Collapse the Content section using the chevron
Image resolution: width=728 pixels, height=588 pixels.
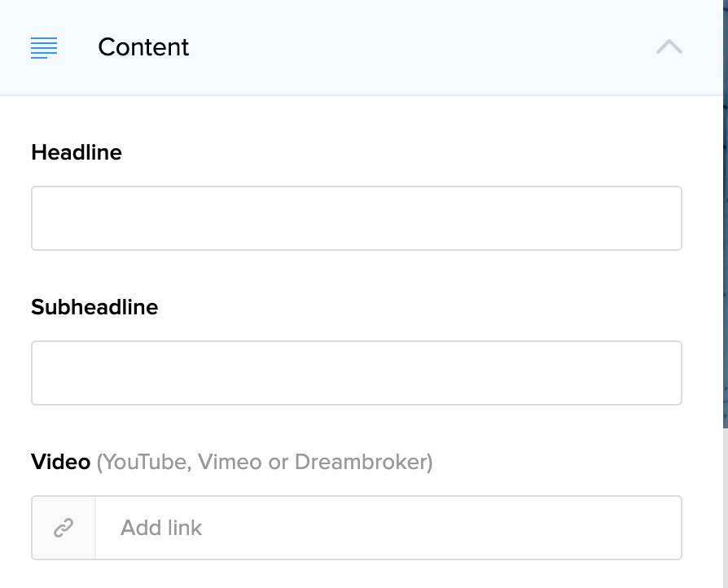(669, 46)
